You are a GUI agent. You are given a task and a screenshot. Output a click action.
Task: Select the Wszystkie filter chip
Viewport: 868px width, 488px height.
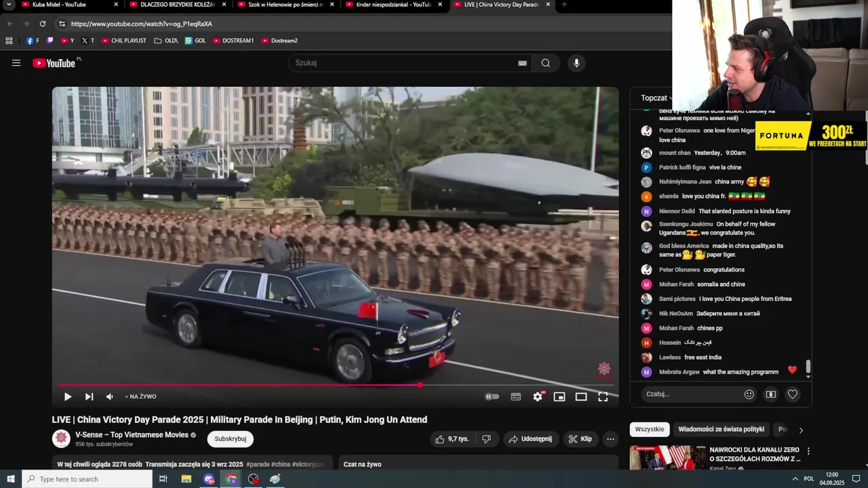(x=650, y=429)
